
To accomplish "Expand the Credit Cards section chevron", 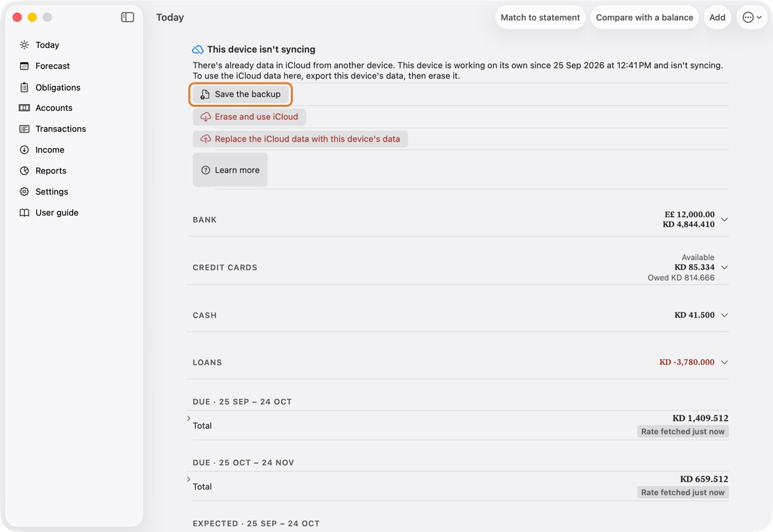I will pyautogui.click(x=724, y=267).
